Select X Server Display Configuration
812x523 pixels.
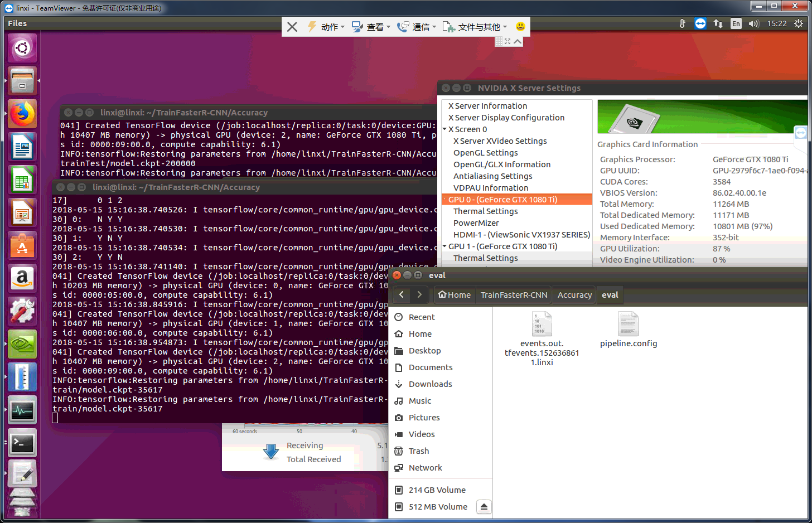(x=506, y=118)
